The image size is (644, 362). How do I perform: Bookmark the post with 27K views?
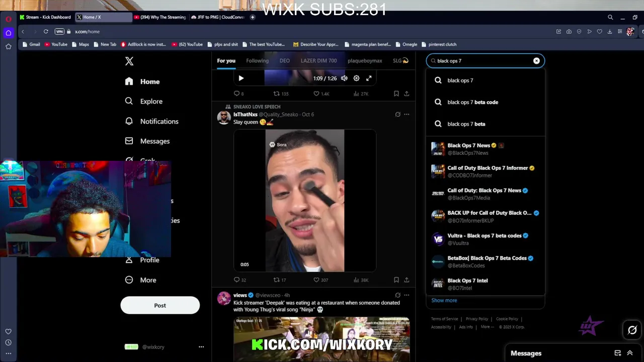click(396, 94)
